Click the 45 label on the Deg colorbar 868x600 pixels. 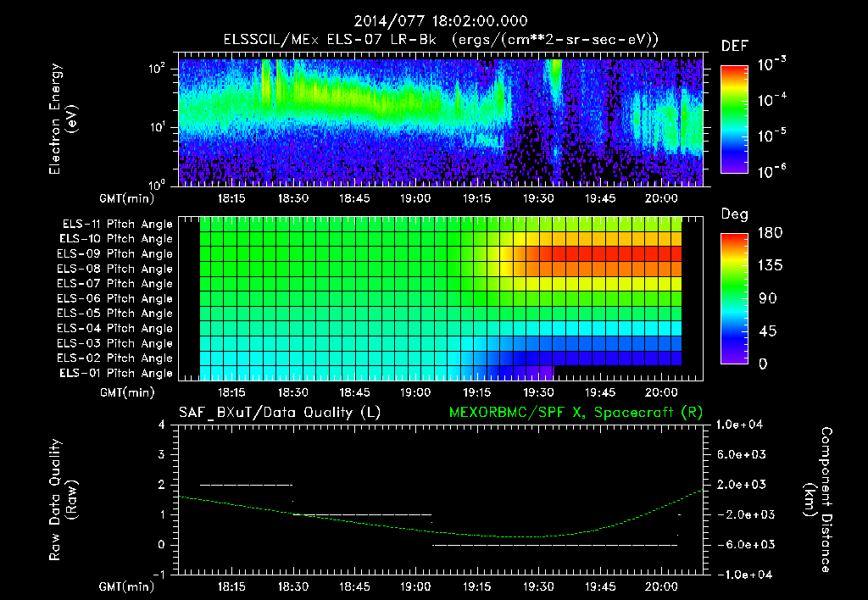pos(770,331)
